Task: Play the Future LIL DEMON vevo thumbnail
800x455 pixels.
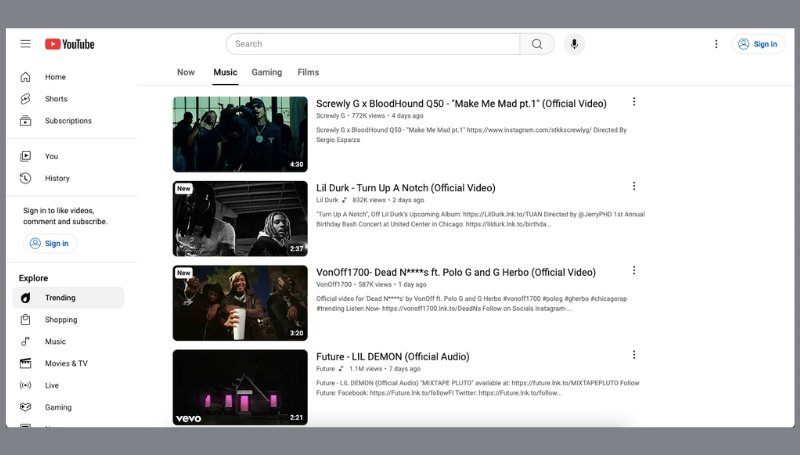Action: [240, 387]
